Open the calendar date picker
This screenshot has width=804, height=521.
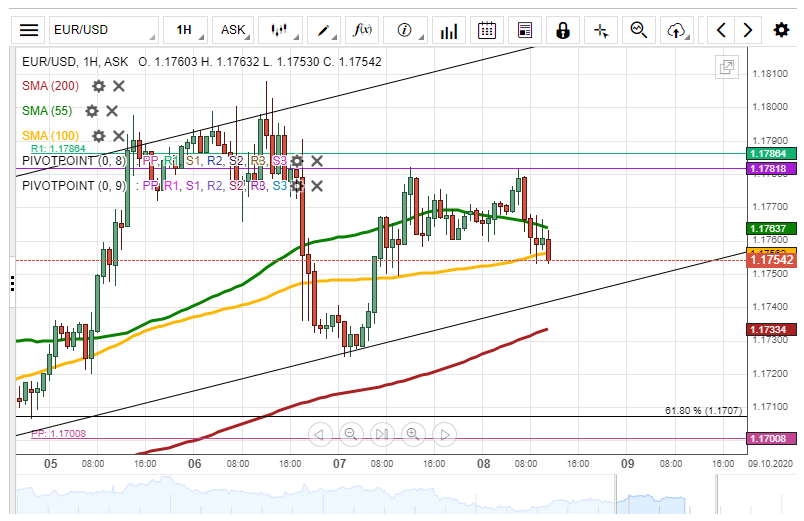point(486,30)
